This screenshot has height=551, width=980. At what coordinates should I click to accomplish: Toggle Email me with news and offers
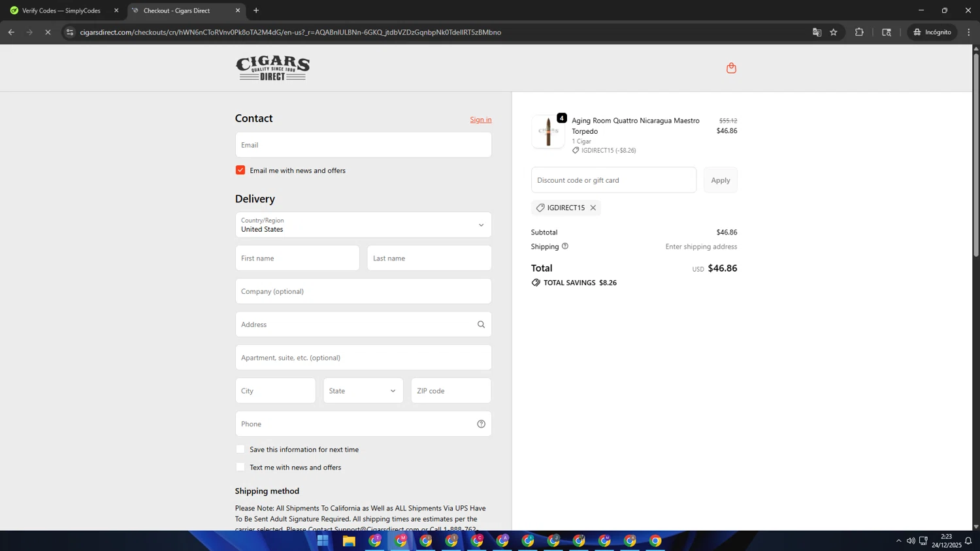click(240, 170)
